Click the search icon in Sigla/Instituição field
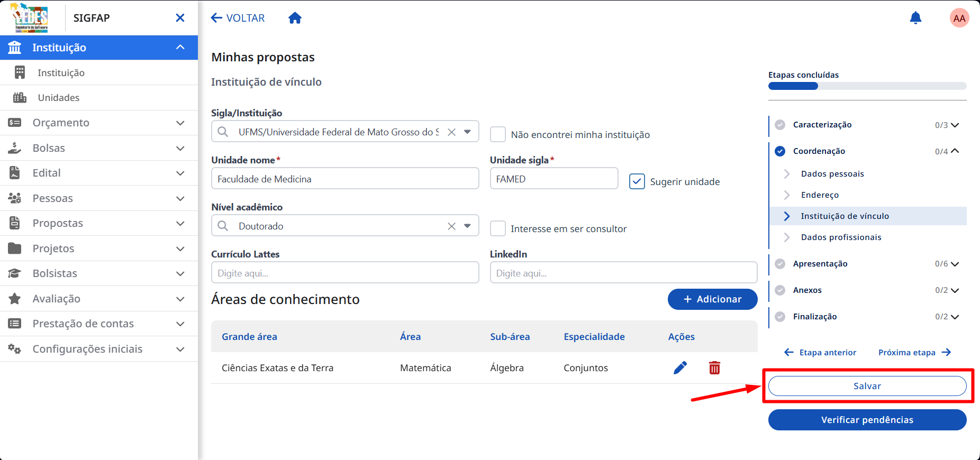 (x=223, y=132)
